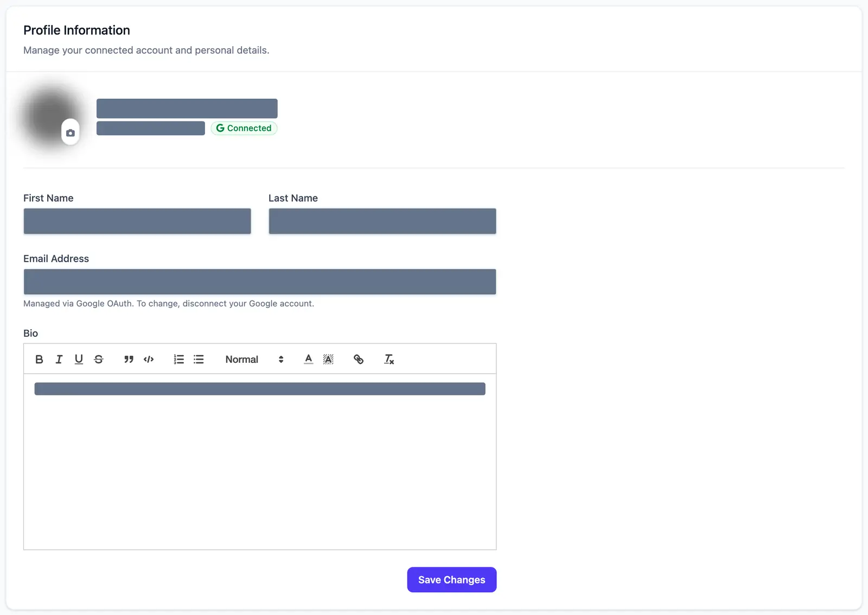Focus the First Name field
This screenshot has width=868, height=615.
point(137,221)
